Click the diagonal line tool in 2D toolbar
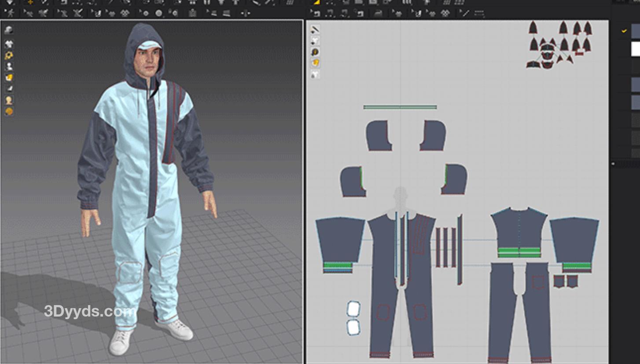This screenshot has width=640, height=364. [x=466, y=13]
